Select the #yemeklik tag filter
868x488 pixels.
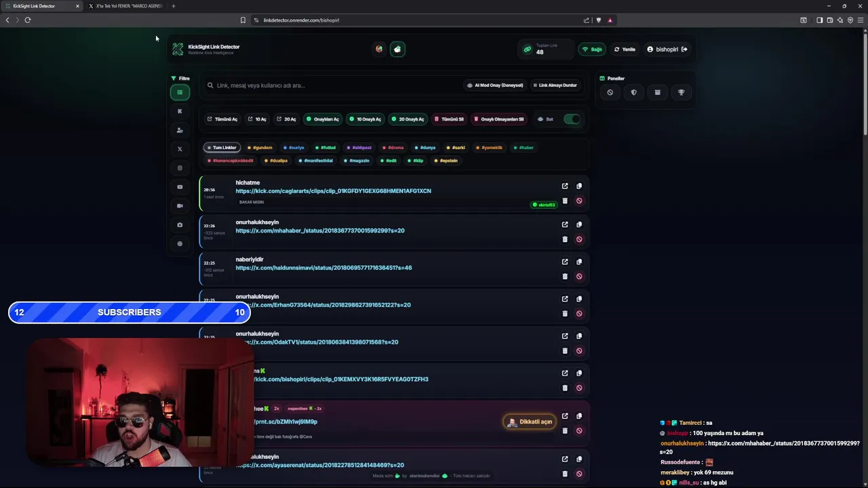[489, 148]
